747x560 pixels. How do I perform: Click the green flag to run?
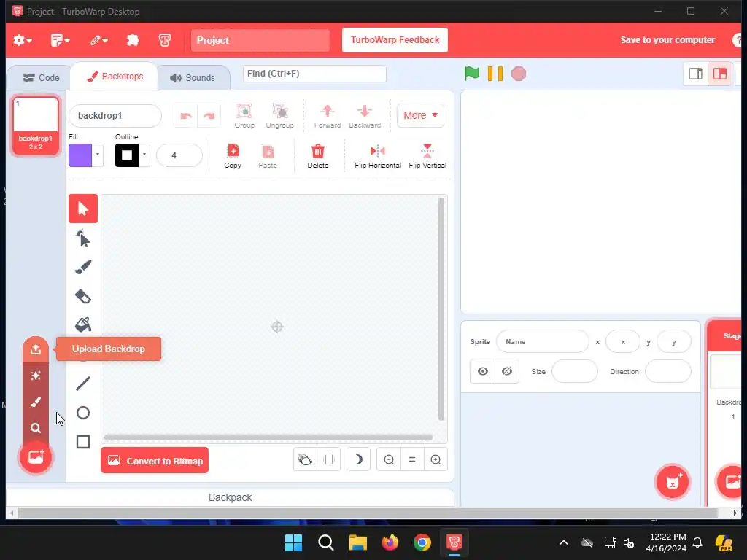(x=472, y=74)
